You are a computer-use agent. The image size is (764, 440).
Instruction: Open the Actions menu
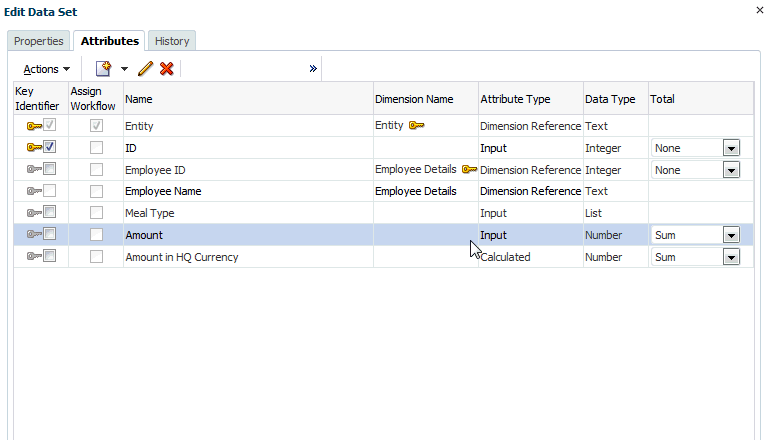pos(46,69)
